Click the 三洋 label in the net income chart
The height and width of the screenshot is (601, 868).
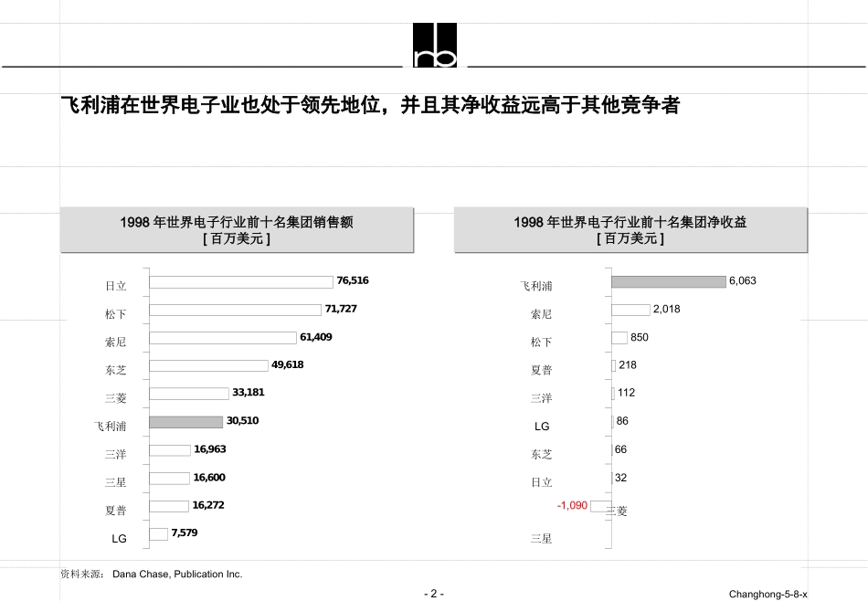pos(542,398)
